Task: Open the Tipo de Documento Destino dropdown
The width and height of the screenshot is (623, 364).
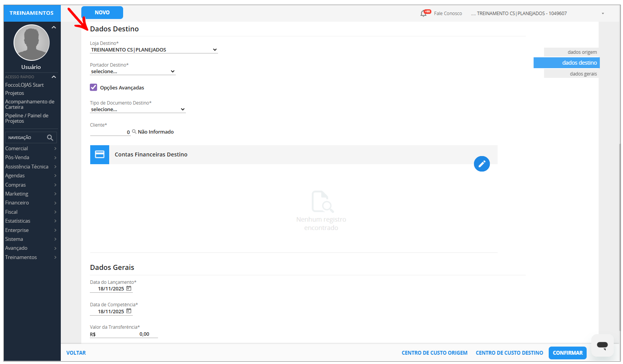Action: coord(138,110)
